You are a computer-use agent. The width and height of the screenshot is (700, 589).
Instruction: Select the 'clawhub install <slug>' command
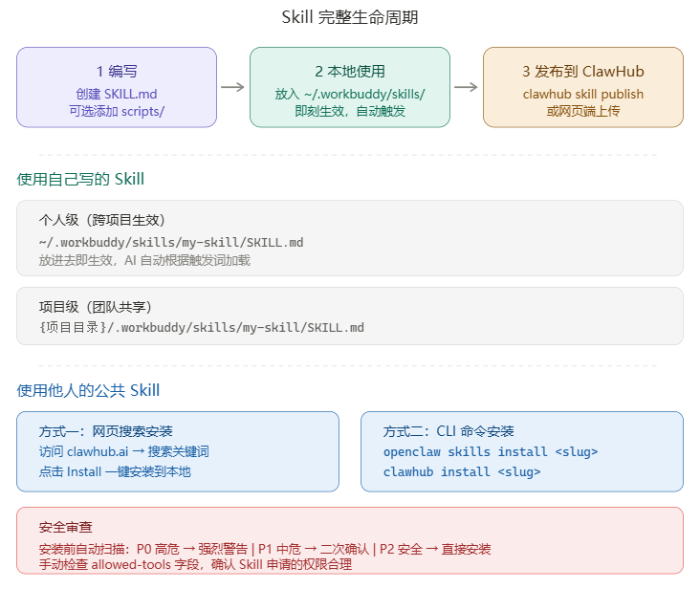pos(462,471)
